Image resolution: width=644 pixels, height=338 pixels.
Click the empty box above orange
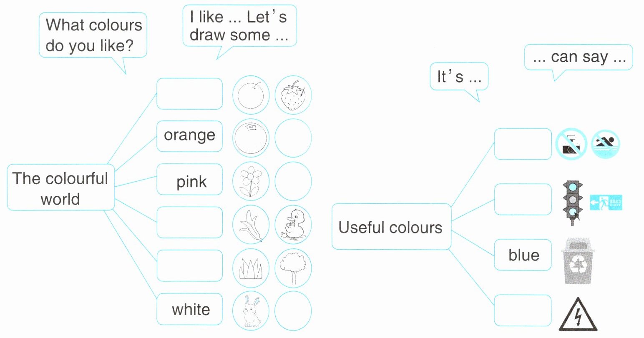click(x=189, y=94)
